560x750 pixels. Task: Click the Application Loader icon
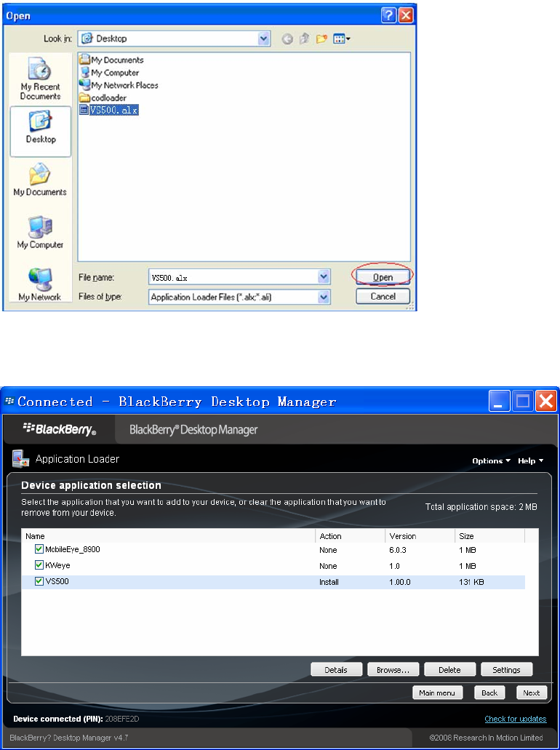(20, 459)
